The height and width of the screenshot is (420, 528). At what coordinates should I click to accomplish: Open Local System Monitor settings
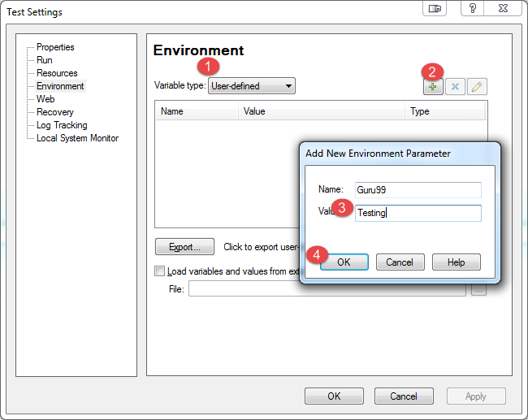click(77, 138)
